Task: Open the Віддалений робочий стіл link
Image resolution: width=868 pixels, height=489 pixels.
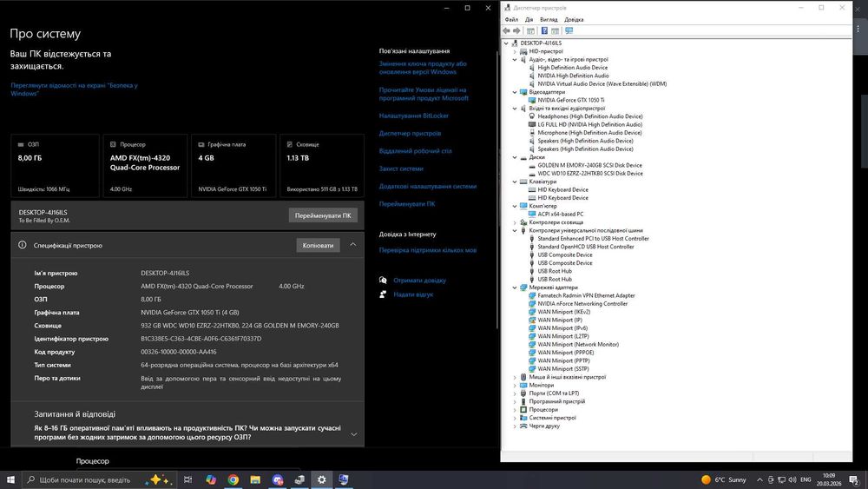Action: click(415, 151)
